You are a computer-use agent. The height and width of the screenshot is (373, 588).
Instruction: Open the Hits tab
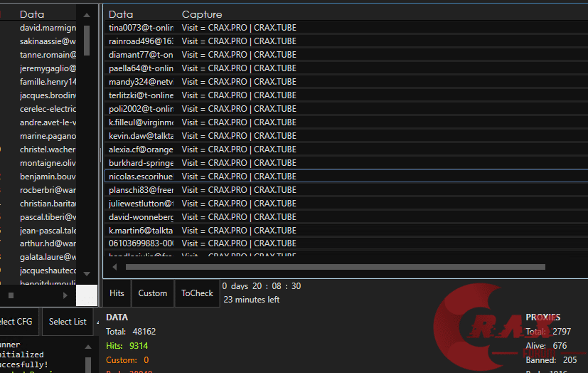[x=117, y=293]
